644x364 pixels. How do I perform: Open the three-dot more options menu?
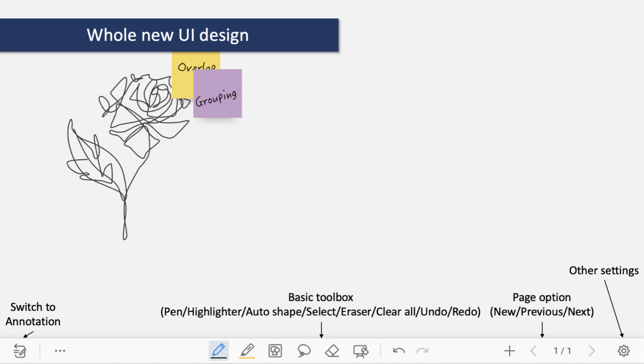tap(60, 351)
